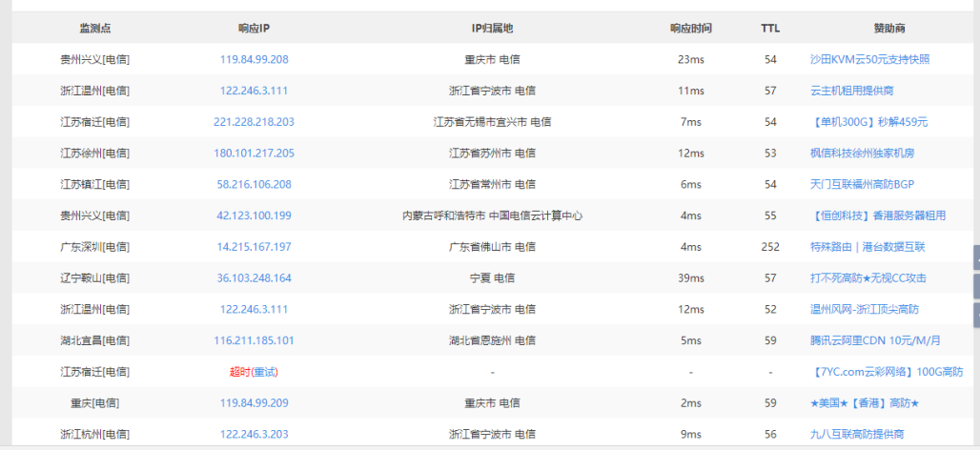Open 122.246.3.111 in the TTL 52 row
Screen dimensions: 980x451
[x=254, y=310]
